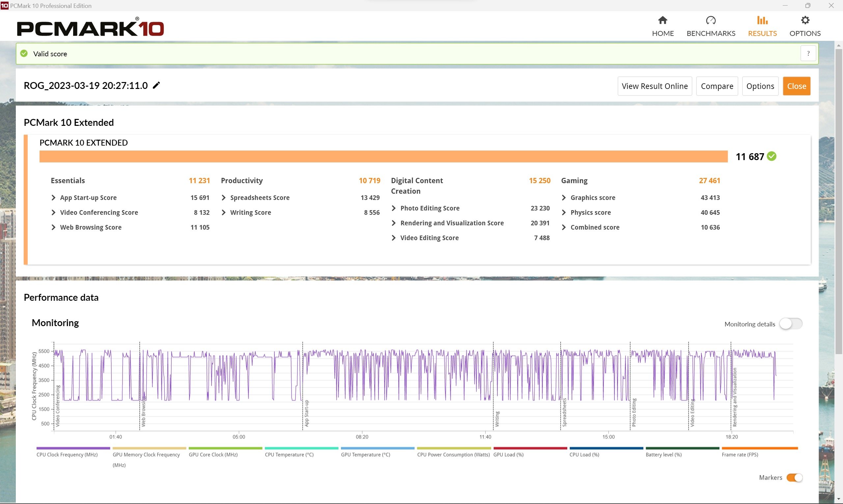Select CPU Power Consumption legend swatch
The image size is (843, 504).
tap(454, 448)
